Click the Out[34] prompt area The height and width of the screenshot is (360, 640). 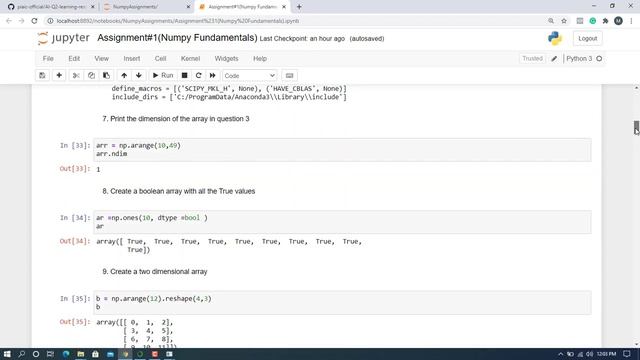tap(75, 241)
